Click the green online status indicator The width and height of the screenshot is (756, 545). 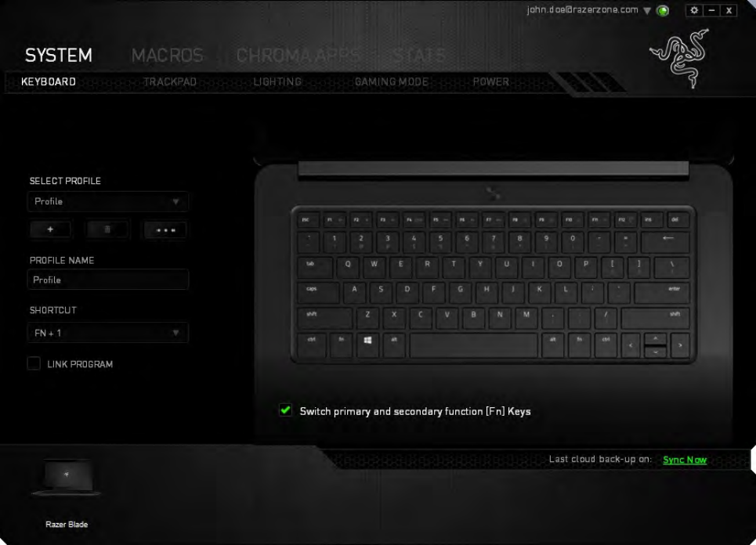pyautogui.click(x=663, y=11)
